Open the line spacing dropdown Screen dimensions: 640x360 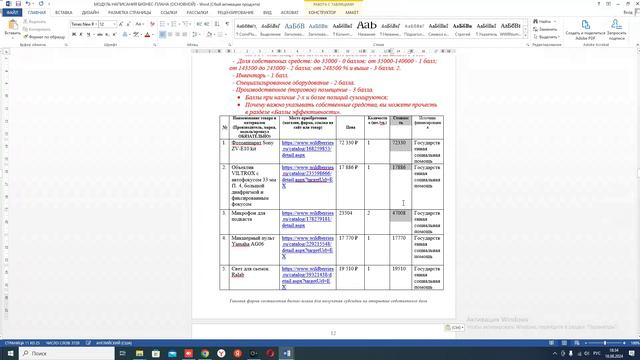196,35
